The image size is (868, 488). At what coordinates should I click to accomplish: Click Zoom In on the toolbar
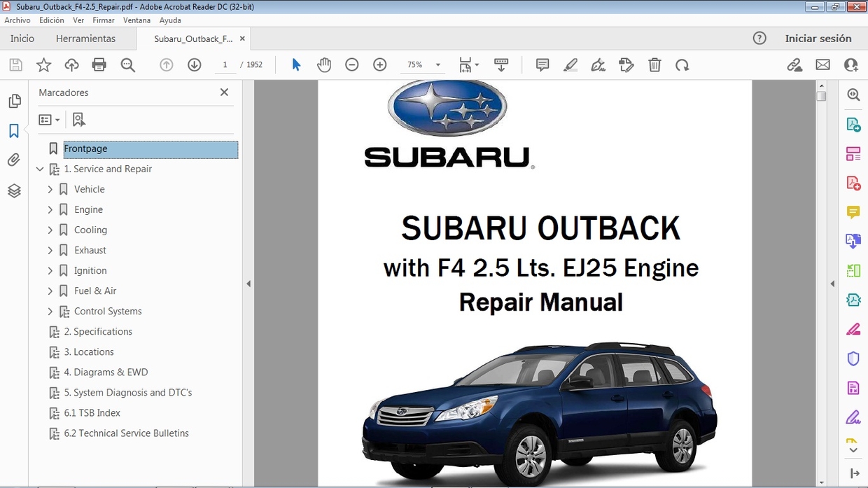(x=379, y=64)
